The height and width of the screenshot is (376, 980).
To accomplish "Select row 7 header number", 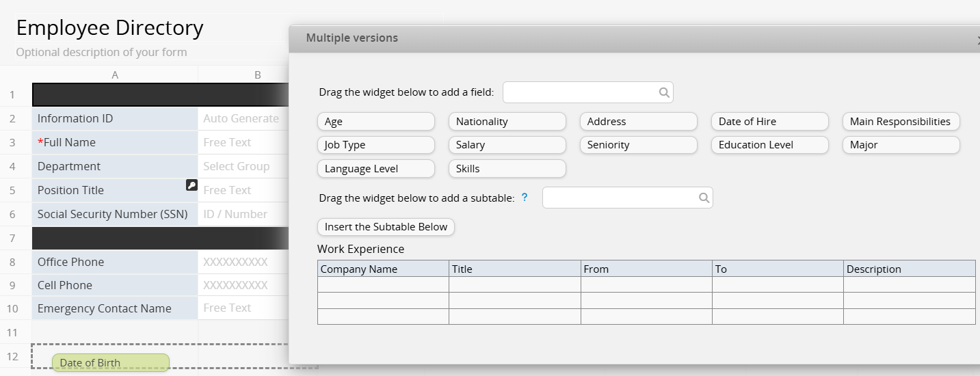I will [12, 238].
